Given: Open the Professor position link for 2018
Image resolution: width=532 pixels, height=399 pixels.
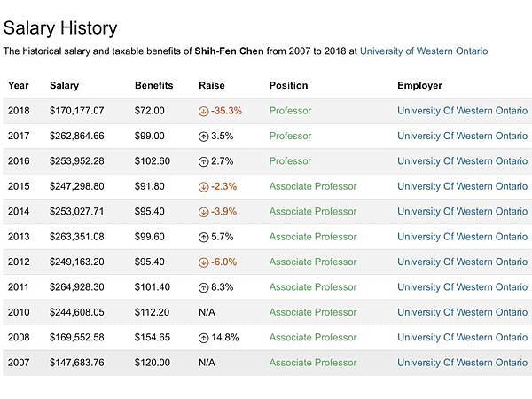Looking at the screenshot, I should [290, 112].
